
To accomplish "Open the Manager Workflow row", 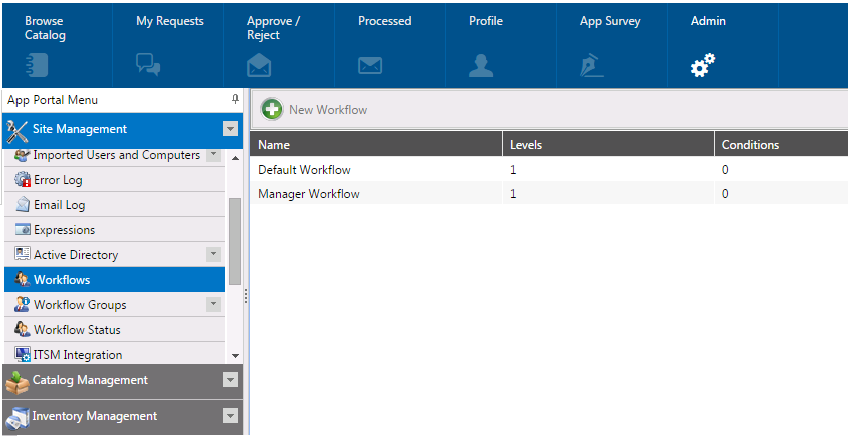I will point(308,194).
